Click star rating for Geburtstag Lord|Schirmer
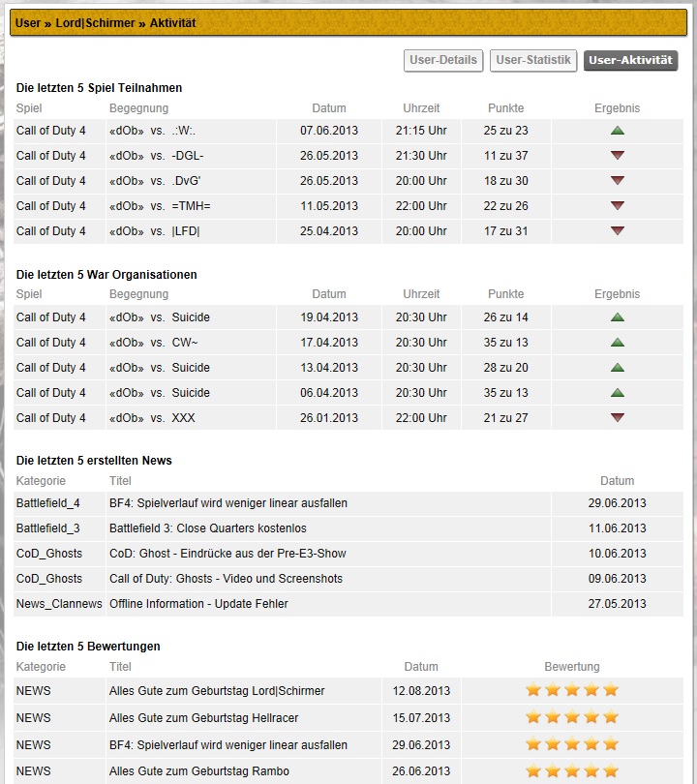Viewport: 697px width, 784px height. (572, 690)
